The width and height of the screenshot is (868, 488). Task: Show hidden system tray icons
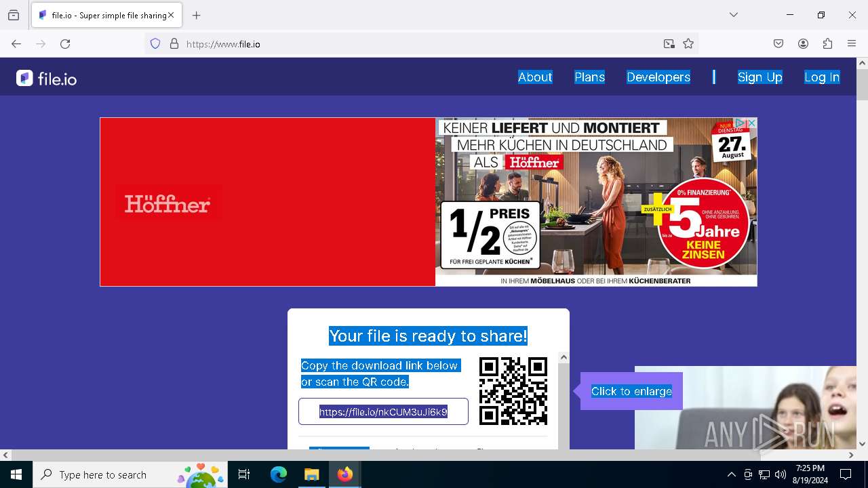(x=731, y=474)
